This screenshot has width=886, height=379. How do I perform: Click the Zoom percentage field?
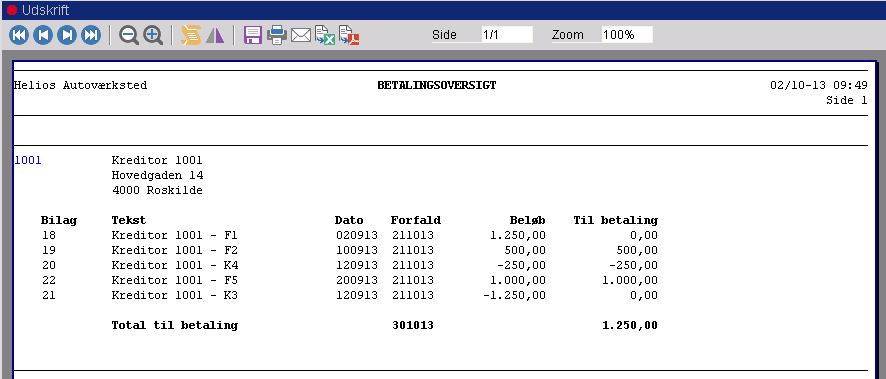627,34
